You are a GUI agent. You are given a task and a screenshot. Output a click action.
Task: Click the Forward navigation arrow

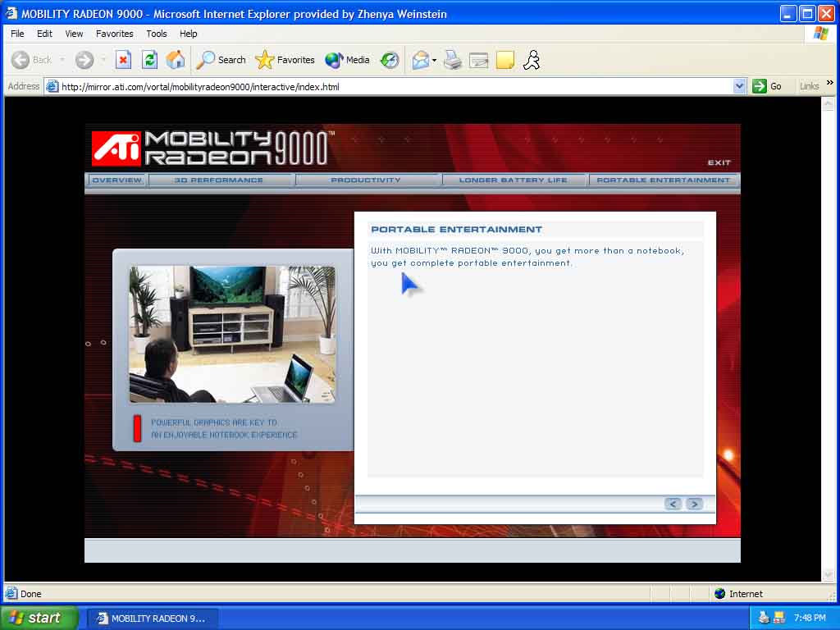coord(84,60)
